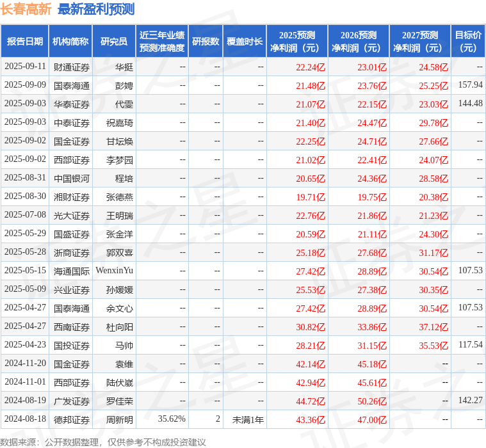Click researcher name 甘坛焕

pyautogui.click(x=120, y=141)
